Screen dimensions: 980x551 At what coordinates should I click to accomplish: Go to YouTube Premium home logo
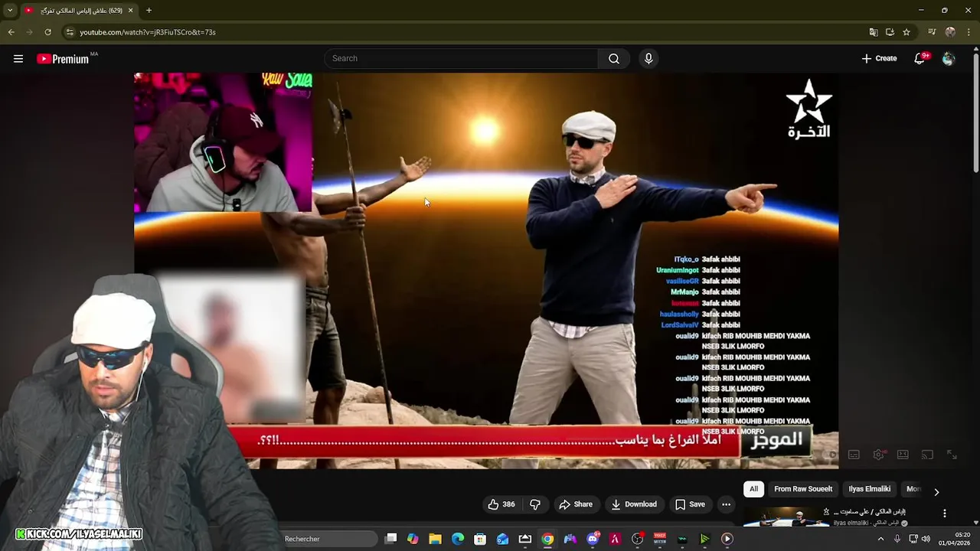click(x=63, y=59)
